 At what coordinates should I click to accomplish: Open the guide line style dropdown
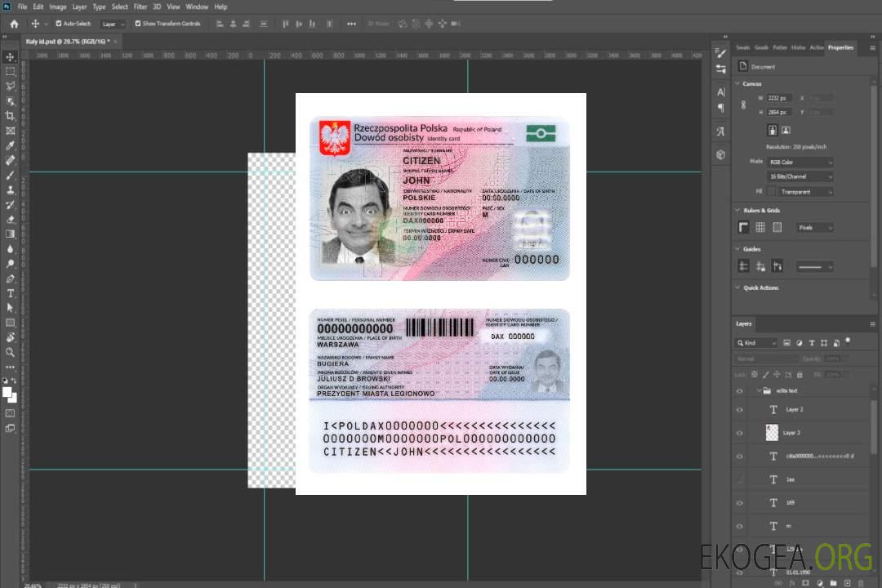(x=814, y=267)
